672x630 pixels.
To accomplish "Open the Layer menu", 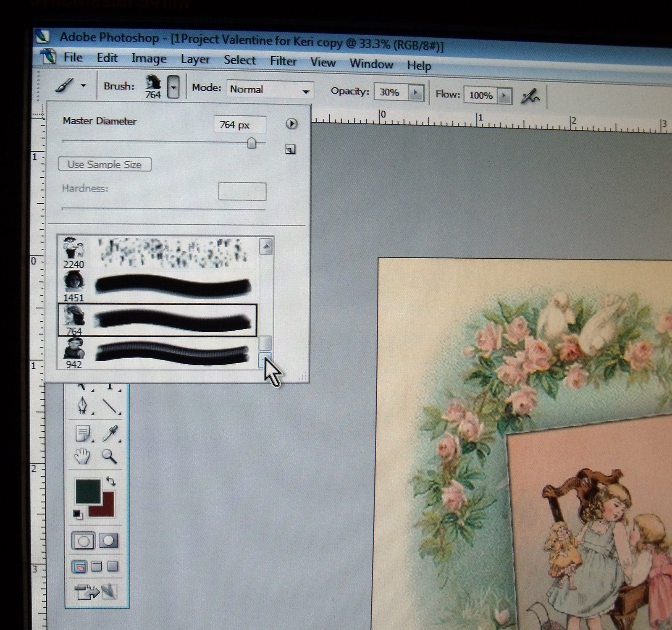I will coord(195,60).
